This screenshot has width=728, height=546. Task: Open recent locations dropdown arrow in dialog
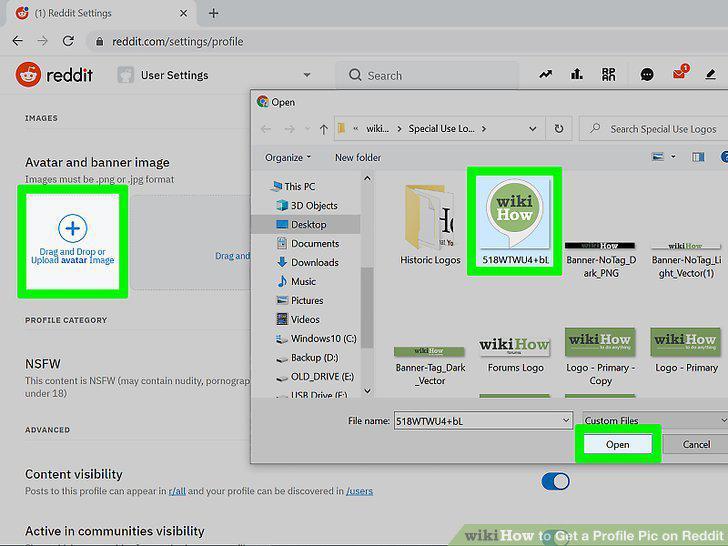(x=307, y=129)
